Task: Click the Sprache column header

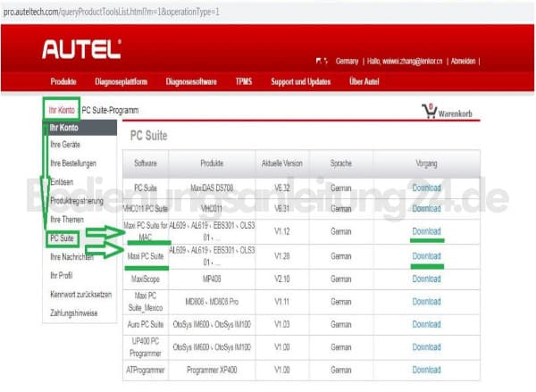Action: point(341,163)
